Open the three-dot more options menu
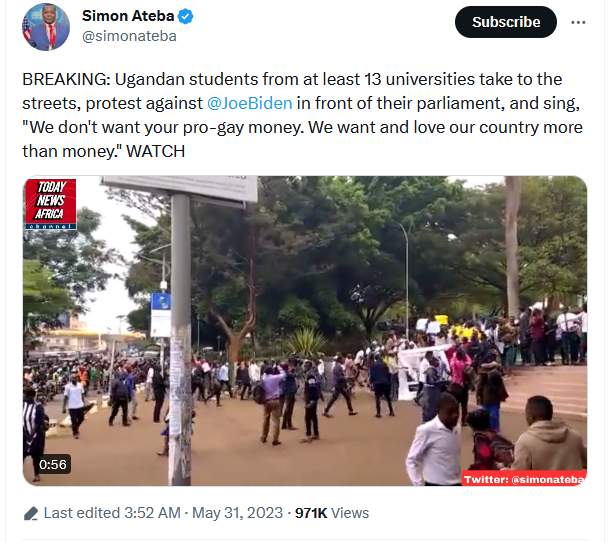The image size is (616, 543). pos(578,22)
